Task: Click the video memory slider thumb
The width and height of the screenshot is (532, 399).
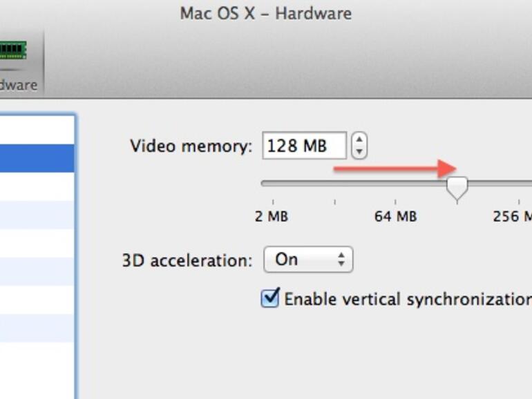Action: tap(457, 187)
